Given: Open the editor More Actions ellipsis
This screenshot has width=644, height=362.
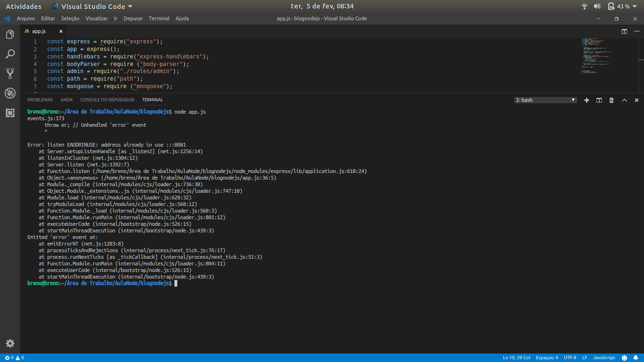Looking at the screenshot, I should (636, 31).
